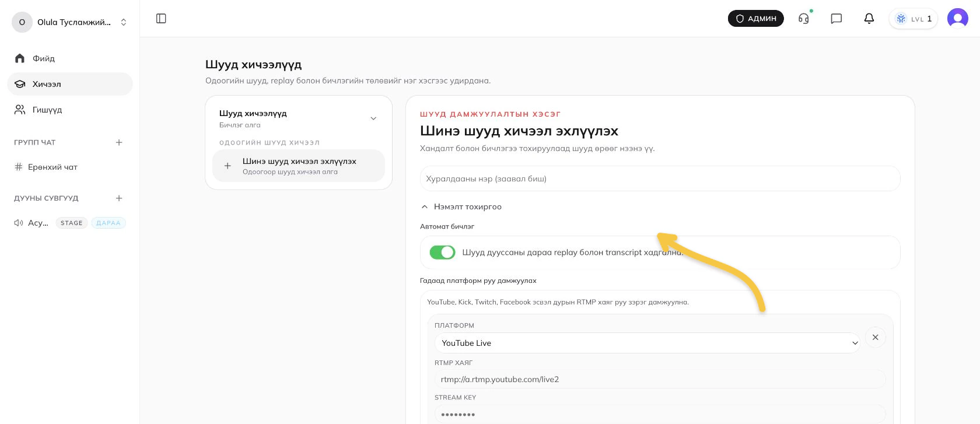Collapse the Шууд хичээлүүд list chevron
The width and height of the screenshot is (980, 424).
point(373,118)
